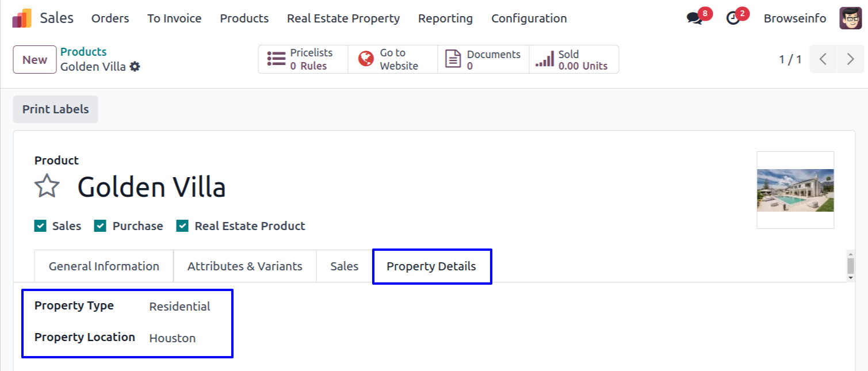Uncheck the Sales checkbox
The height and width of the screenshot is (371, 868).
pos(40,226)
